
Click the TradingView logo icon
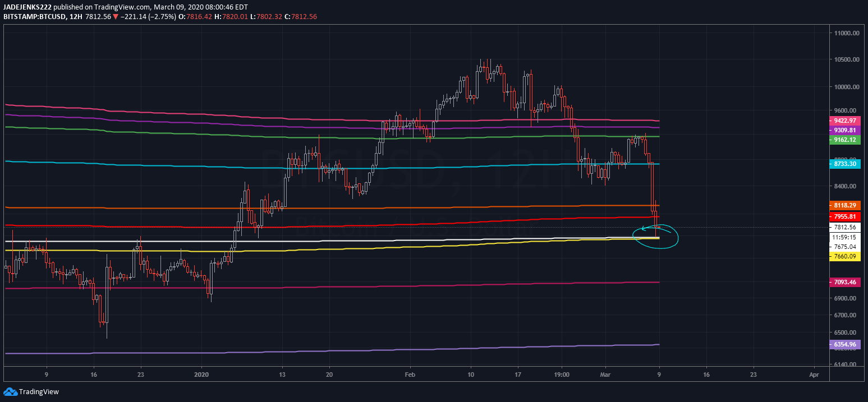(x=10, y=392)
